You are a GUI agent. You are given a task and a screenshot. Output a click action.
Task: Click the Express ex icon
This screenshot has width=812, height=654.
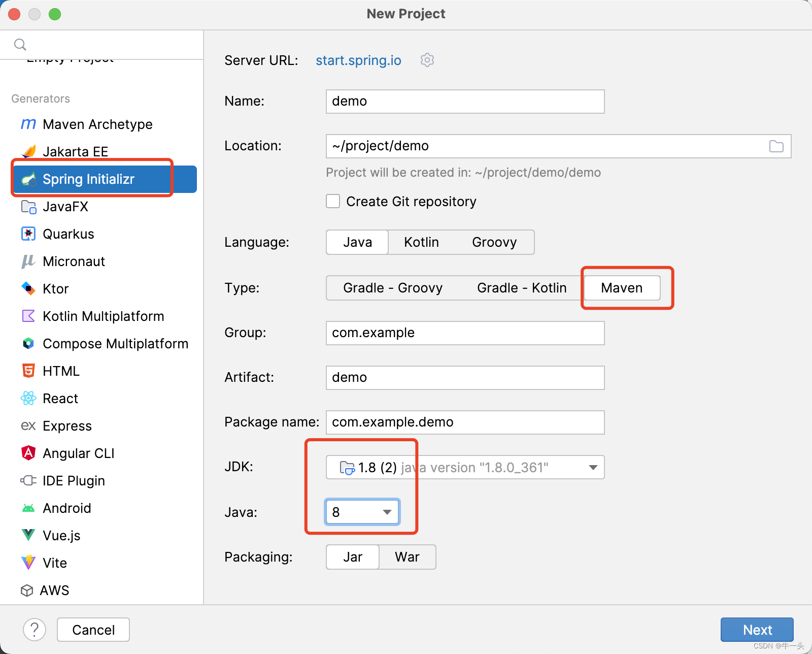28,426
